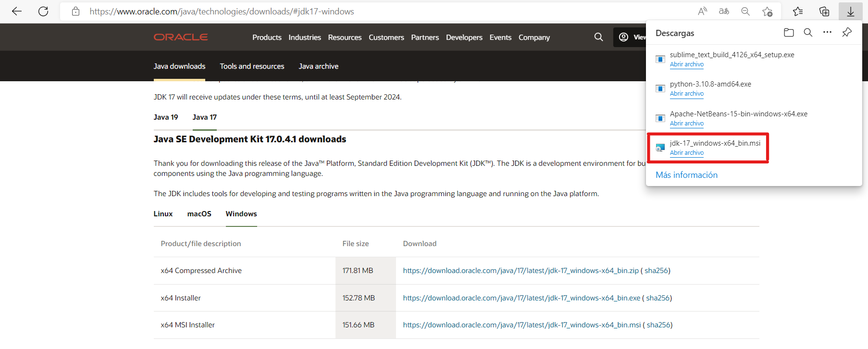Select the macOS platform tab

[x=199, y=214]
